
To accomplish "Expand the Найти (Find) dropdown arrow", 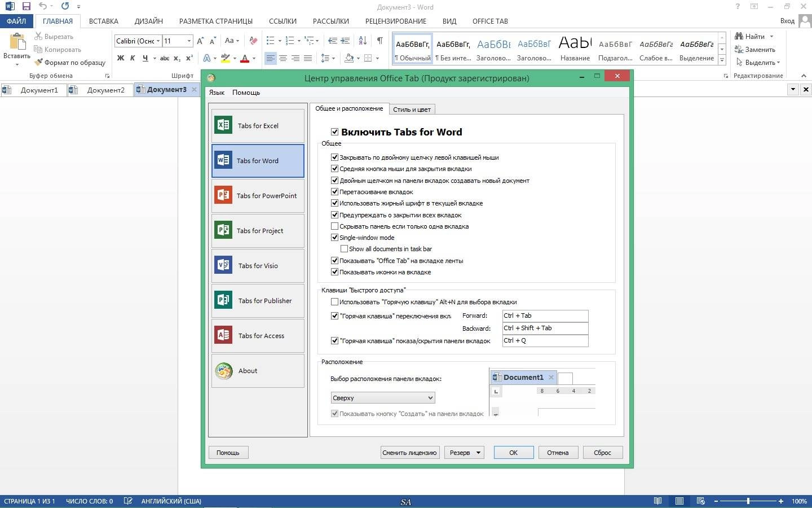I will click(x=771, y=37).
